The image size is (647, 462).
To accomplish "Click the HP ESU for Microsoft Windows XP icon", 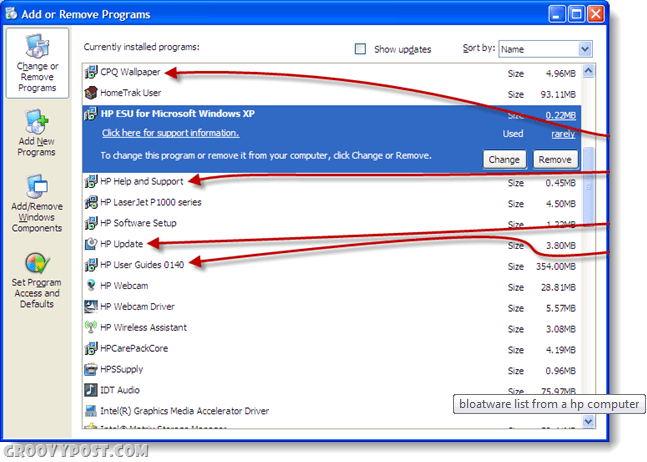I will 91,113.
